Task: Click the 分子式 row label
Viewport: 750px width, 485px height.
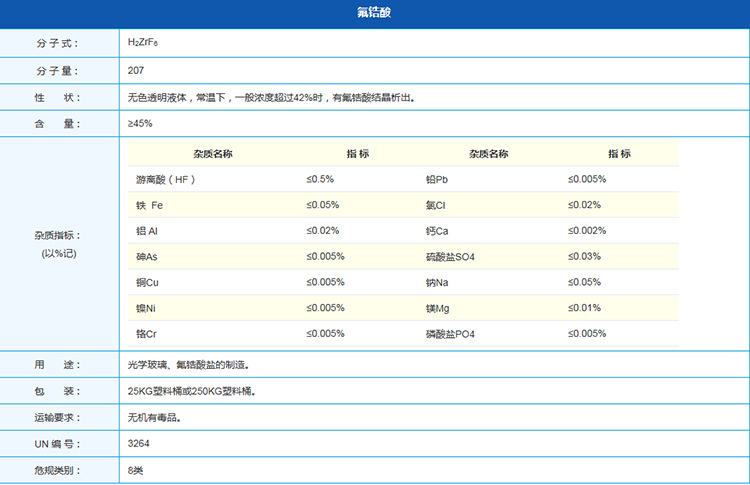Action: (57, 44)
